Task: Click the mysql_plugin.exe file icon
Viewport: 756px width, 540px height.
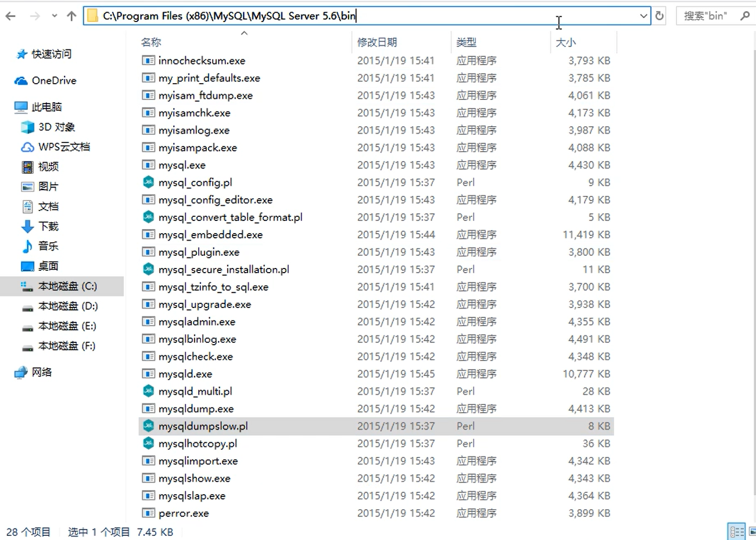Action: (149, 252)
